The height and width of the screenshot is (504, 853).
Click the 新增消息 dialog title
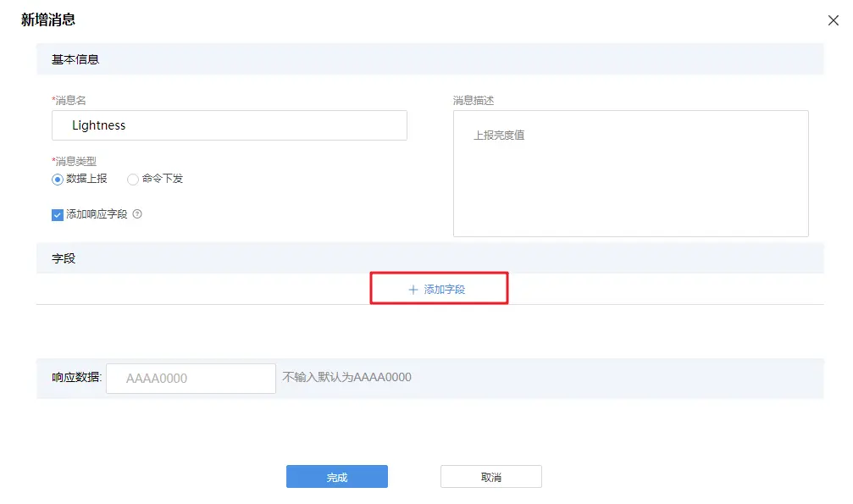pyautogui.click(x=48, y=19)
